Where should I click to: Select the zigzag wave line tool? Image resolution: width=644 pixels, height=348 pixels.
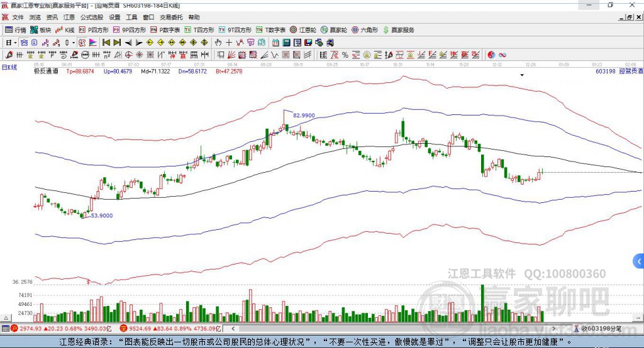(x=275, y=55)
